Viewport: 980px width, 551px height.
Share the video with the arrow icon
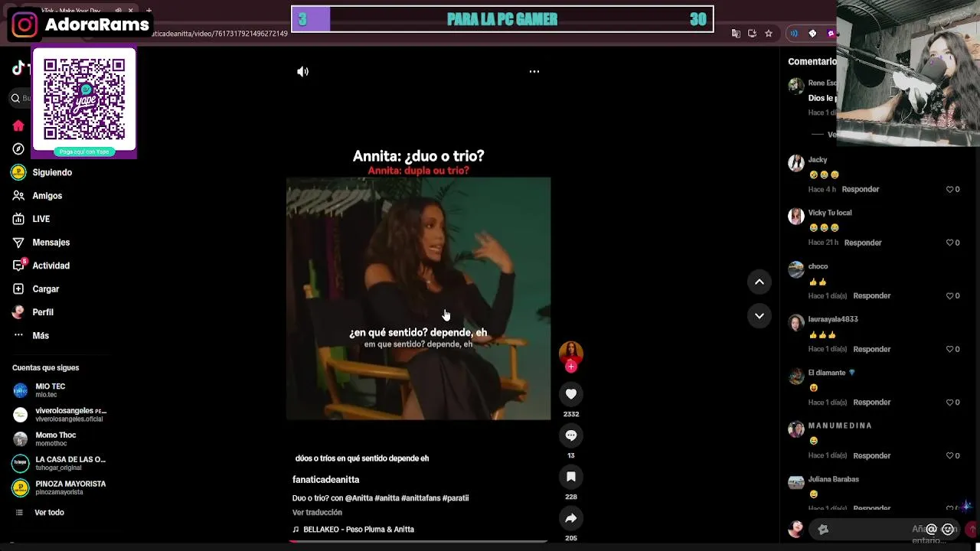click(x=571, y=518)
